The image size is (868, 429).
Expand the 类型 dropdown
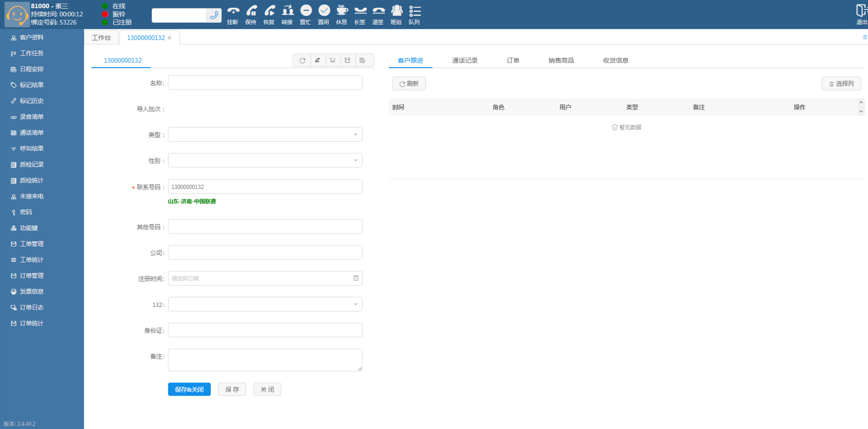(265, 135)
